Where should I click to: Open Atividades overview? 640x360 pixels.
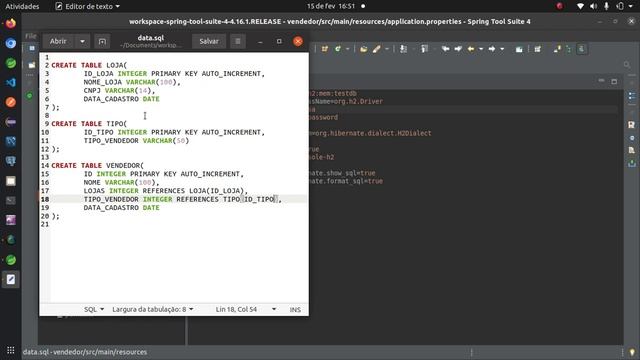pyautogui.click(x=22, y=6)
